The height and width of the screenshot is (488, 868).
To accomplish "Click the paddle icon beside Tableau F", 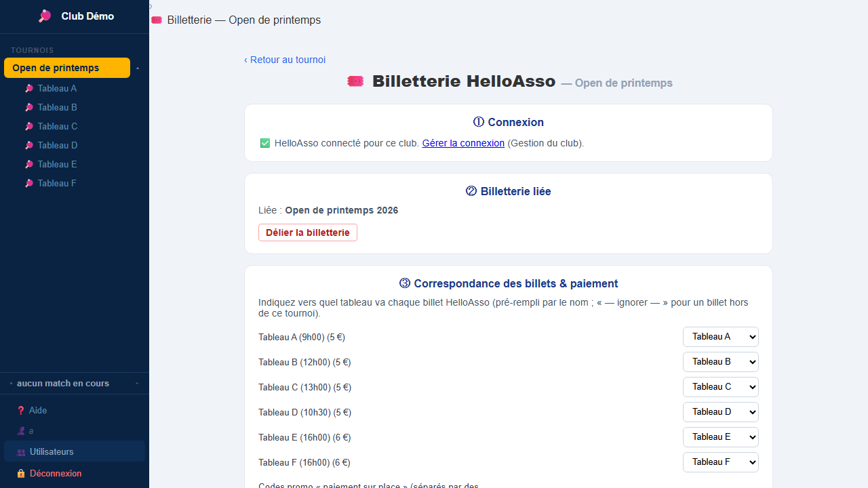I will click(29, 183).
